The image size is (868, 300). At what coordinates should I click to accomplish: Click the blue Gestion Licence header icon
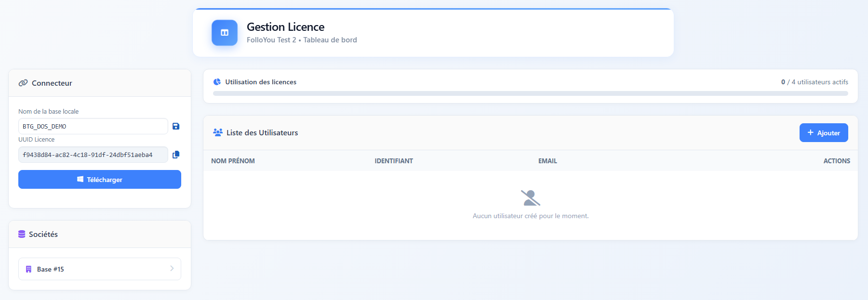[x=225, y=33]
